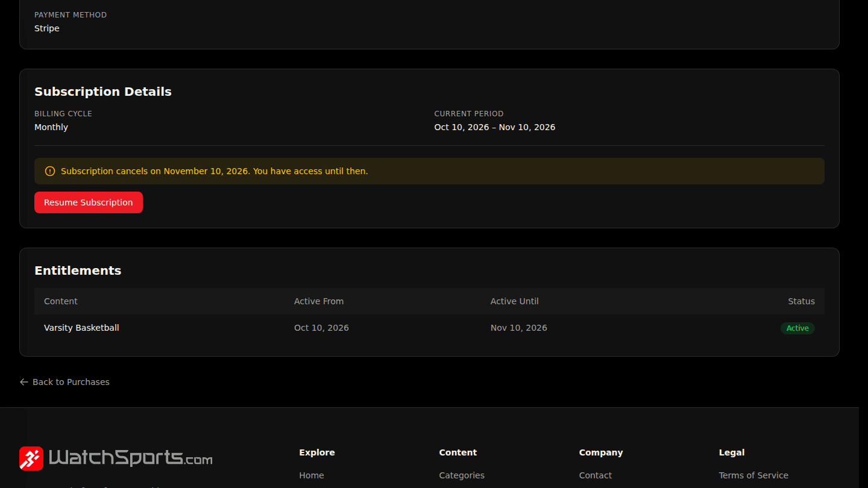This screenshot has height=488, width=868.
Task: Click the red WatchSports runner logo icon
Action: click(x=31, y=458)
